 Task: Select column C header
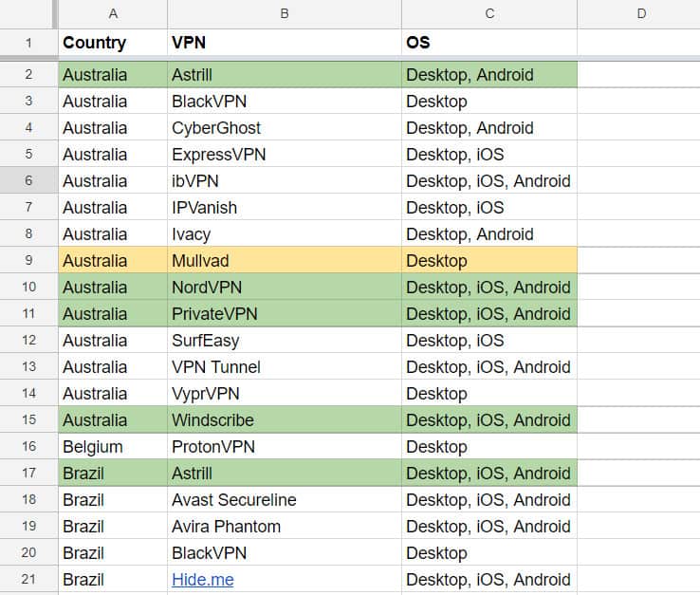coord(489,14)
